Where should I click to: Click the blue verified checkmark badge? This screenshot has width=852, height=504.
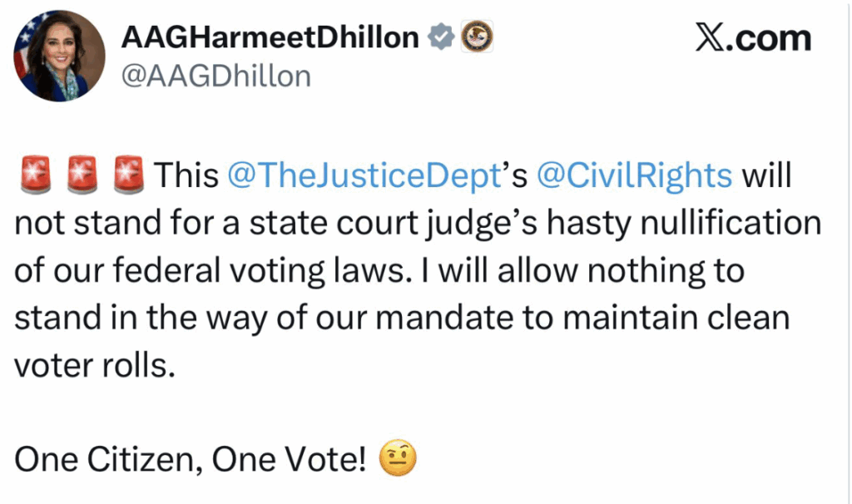441,37
